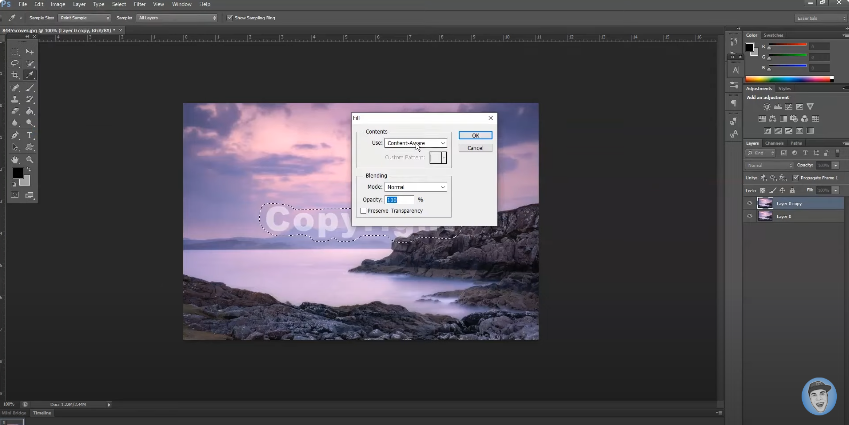
Task: Open the Filter menu
Action: tap(139, 5)
